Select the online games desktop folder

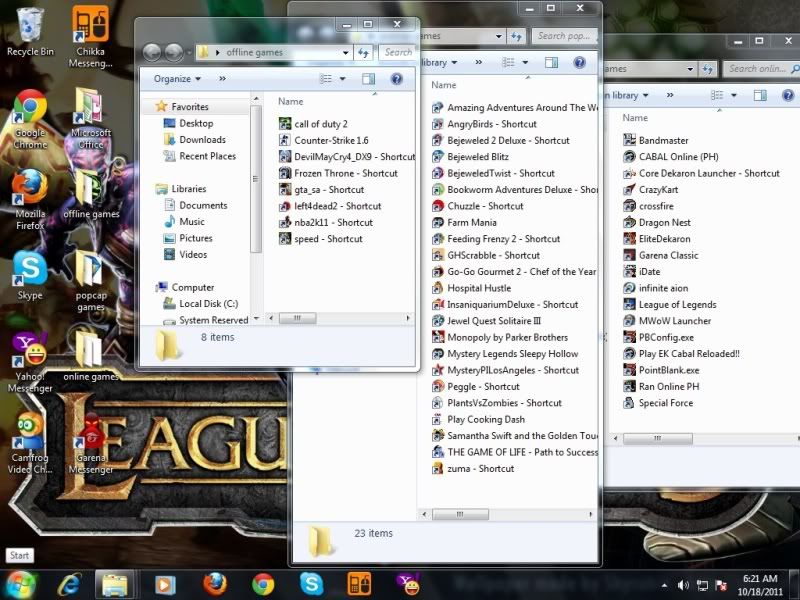tap(91, 356)
